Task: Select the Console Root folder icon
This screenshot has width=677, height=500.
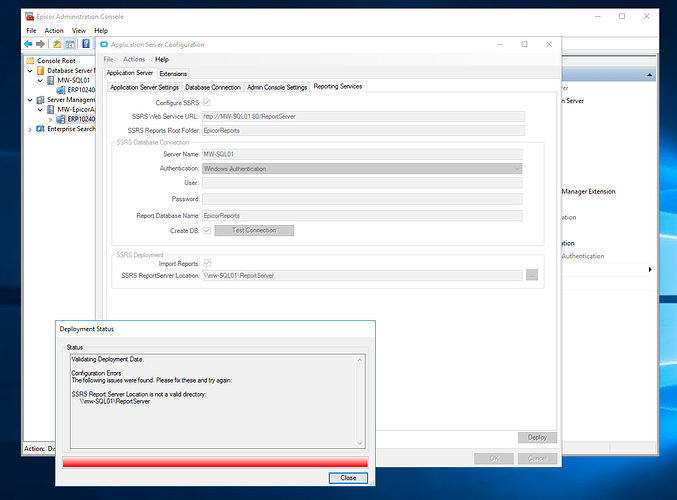Action: pyautogui.click(x=30, y=60)
